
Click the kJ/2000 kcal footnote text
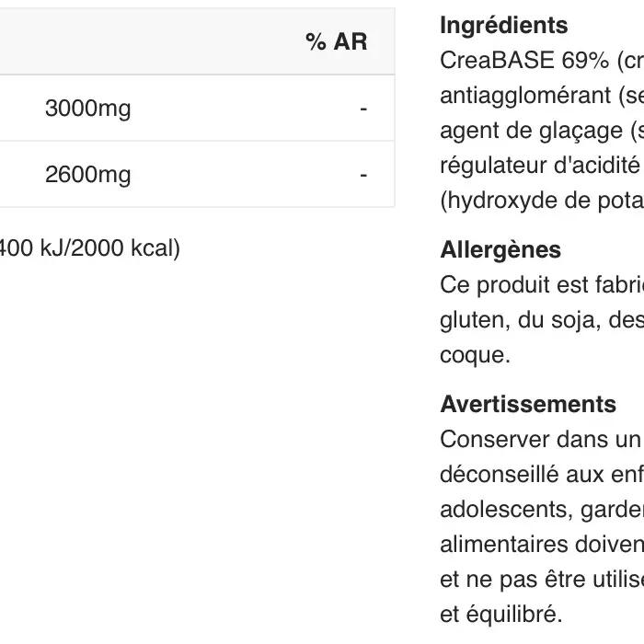tap(90, 248)
